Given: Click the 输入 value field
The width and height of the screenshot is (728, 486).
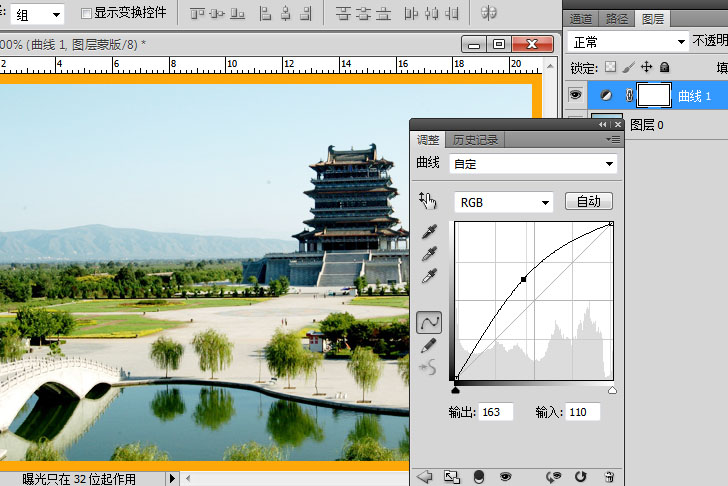Looking at the screenshot, I should coord(583,412).
